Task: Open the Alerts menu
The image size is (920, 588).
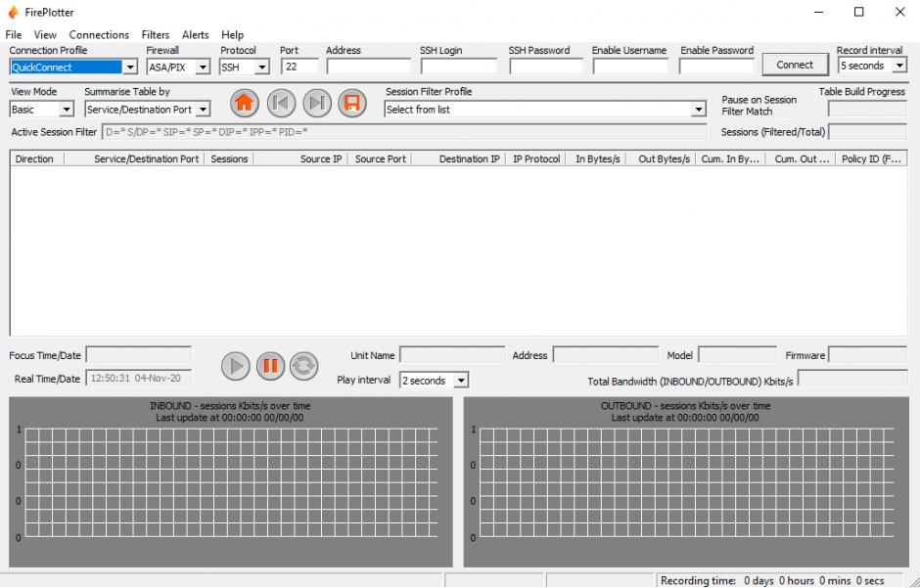Action: click(195, 34)
